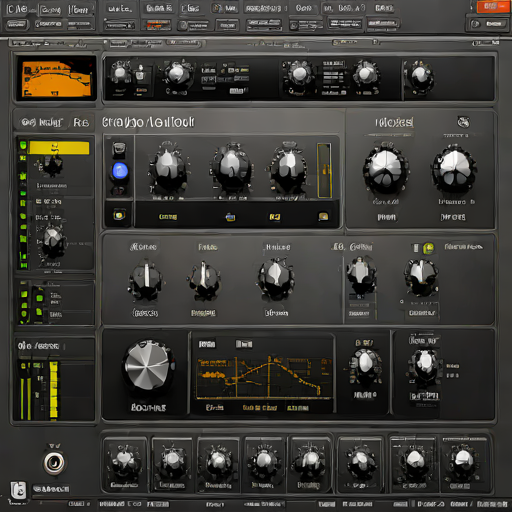Image resolution: width=512 pixels, height=512 pixels.
Task: Click the yellow icon at the knob strip's right end
Action: click(323, 217)
